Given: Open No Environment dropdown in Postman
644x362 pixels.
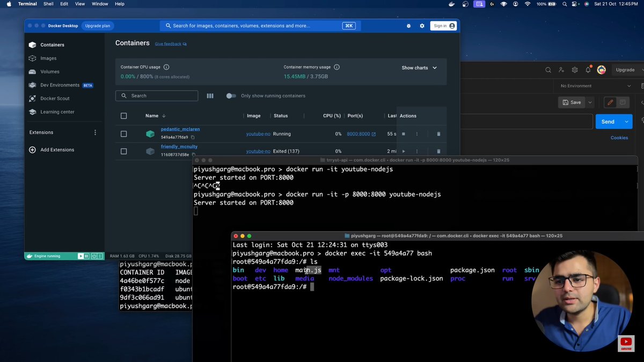Looking at the screenshot, I should (596, 86).
